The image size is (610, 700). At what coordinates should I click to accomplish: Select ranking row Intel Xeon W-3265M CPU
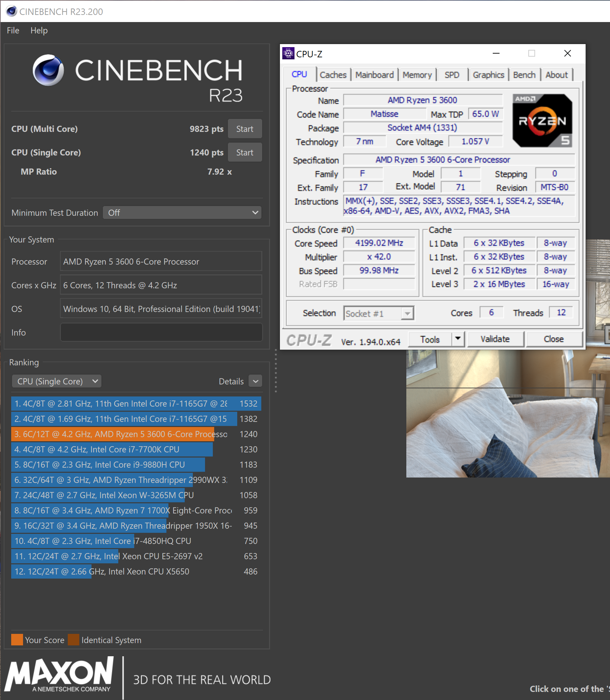[x=136, y=495]
